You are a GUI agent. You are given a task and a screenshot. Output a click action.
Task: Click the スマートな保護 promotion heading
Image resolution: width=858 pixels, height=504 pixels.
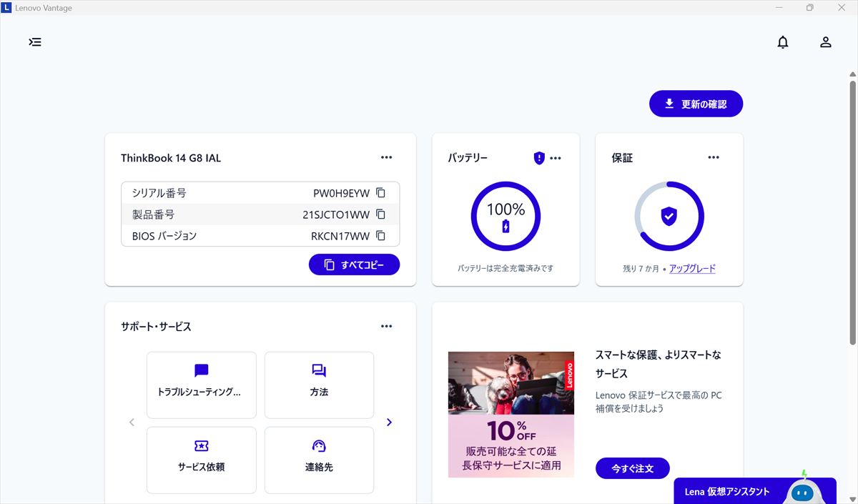pyautogui.click(x=659, y=364)
